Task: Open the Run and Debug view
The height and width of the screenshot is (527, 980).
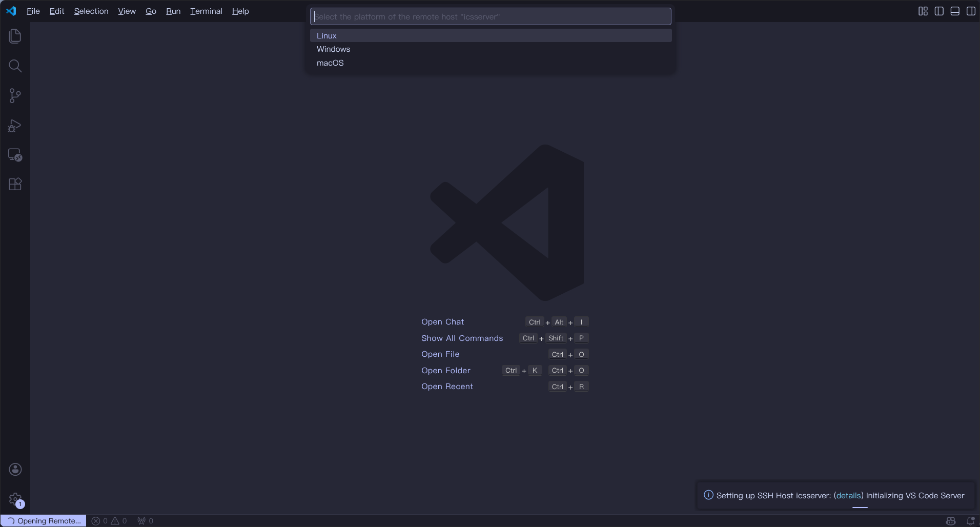Action: (15, 126)
